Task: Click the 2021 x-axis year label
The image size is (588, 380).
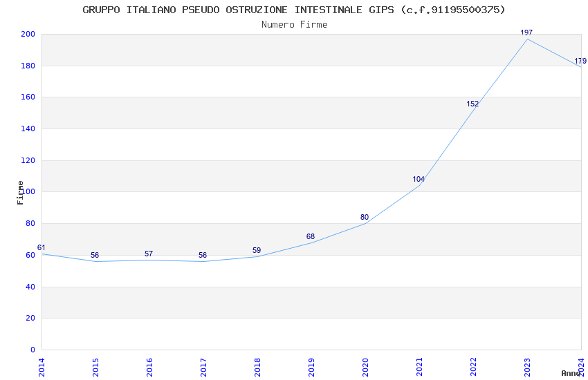Action: (x=420, y=368)
